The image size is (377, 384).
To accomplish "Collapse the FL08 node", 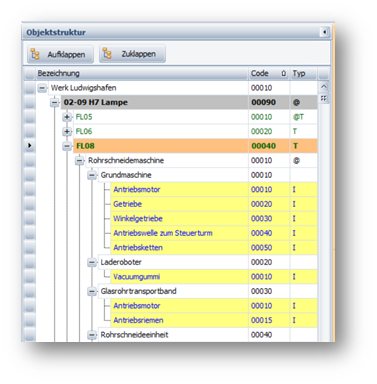I will point(67,146).
